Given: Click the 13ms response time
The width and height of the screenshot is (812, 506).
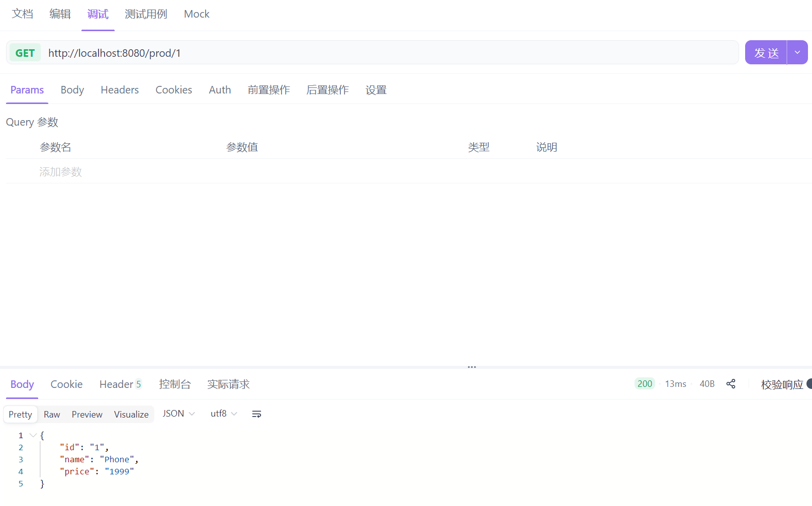Looking at the screenshot, I should pyautogui.click(x=675, y=384).
